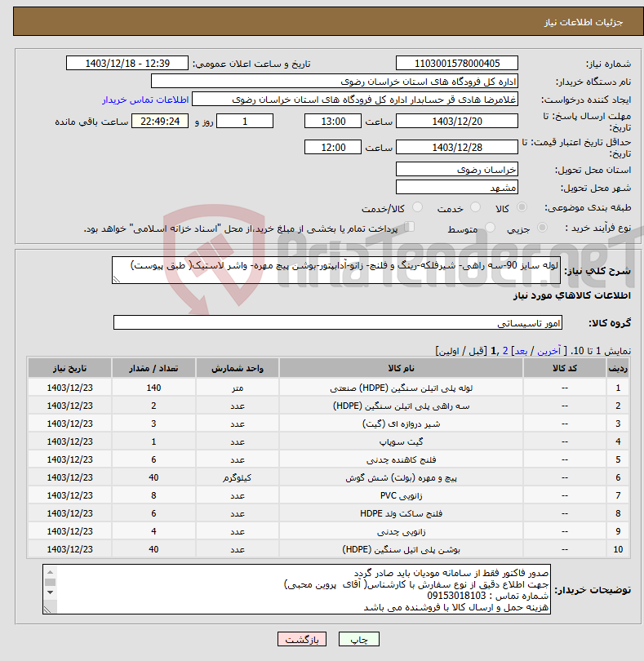Click the price validity date 1403/12/28 field
Viewport: 644px width, 661px height.
pyautogui.click(x=457, y=148)
